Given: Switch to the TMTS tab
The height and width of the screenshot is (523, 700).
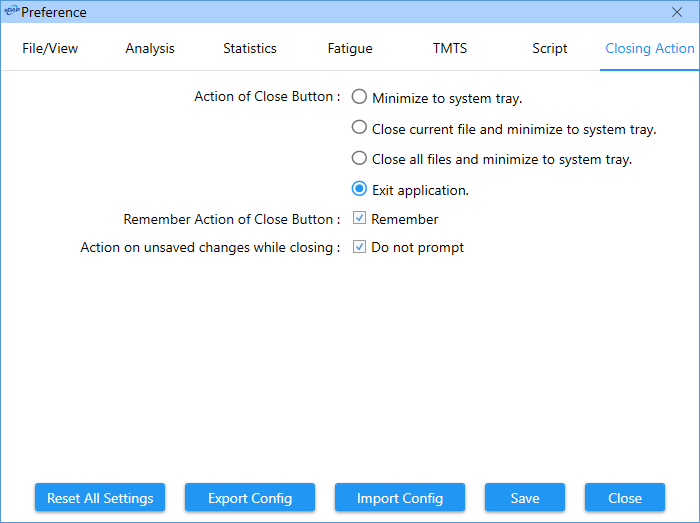Looking at the screenshot, I should [x=450, y=48].
